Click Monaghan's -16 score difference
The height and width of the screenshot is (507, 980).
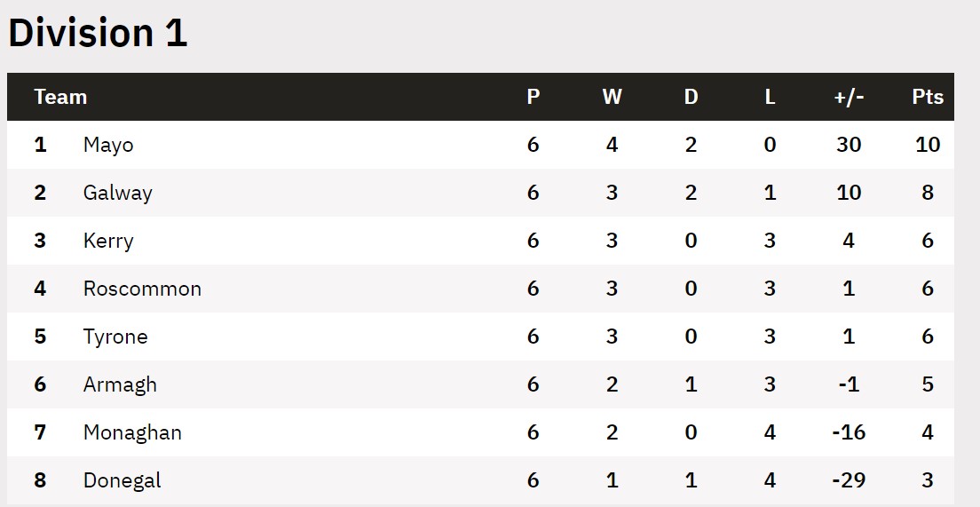coord(849,432)
